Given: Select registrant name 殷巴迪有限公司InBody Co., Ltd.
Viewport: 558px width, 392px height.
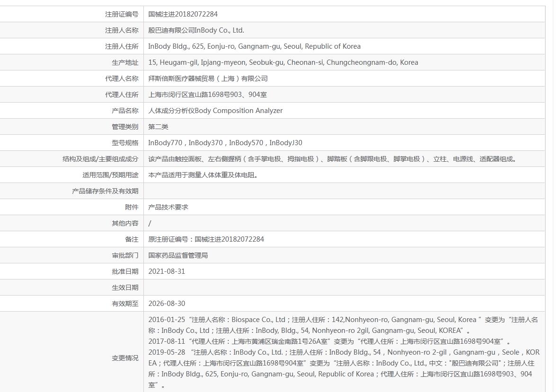Looking at the screenshot, I should coord(196,30).
